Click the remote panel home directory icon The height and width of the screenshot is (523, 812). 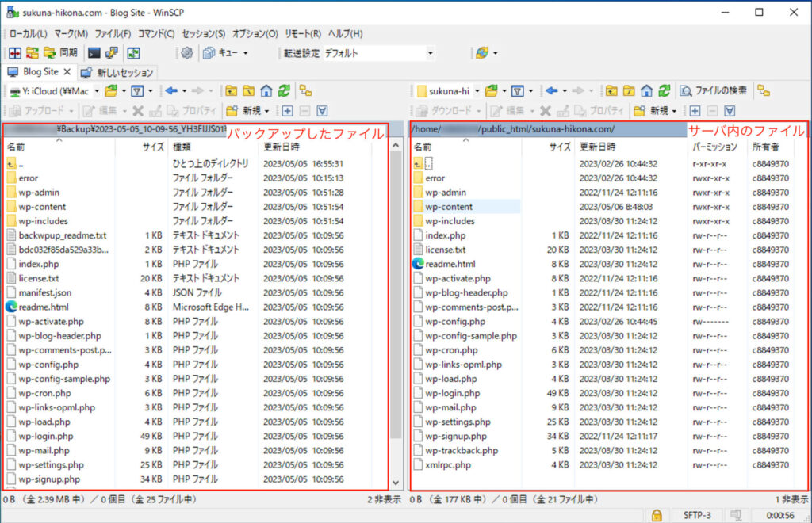coord(646,91)
